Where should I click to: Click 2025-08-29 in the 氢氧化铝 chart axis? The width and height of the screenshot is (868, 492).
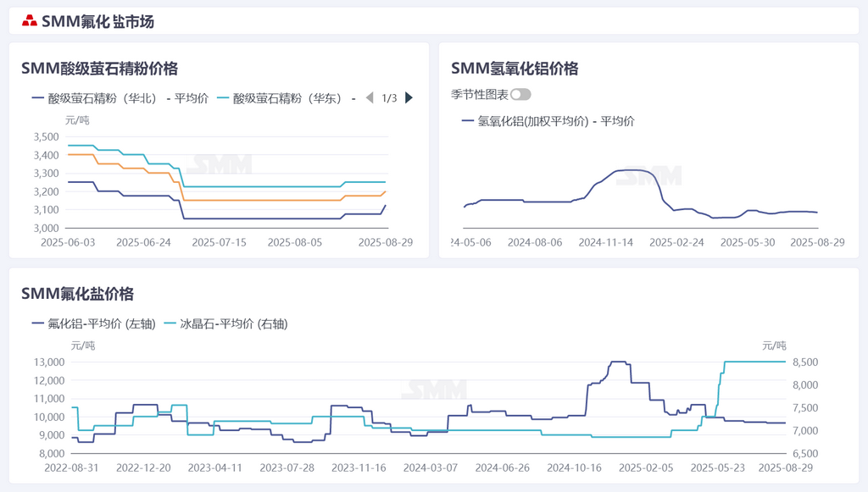tap(818, 242)
